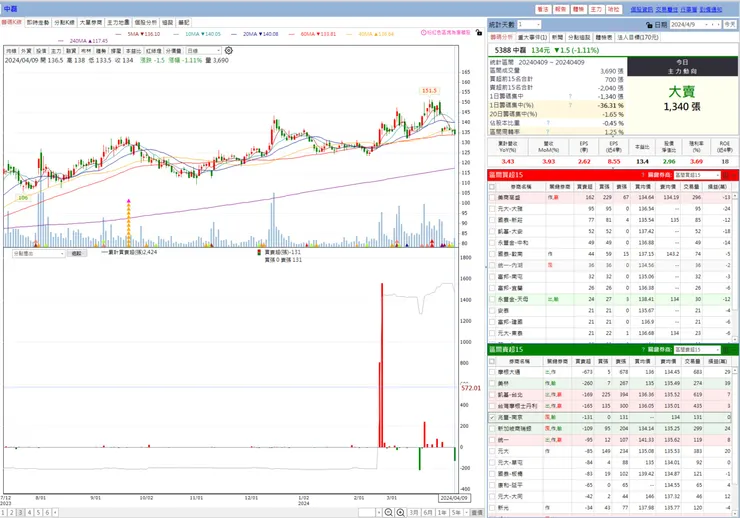Click help mark beside 區間周轉率
The height and width of the screenshot is (518, 740).
[x=548, y=132]
